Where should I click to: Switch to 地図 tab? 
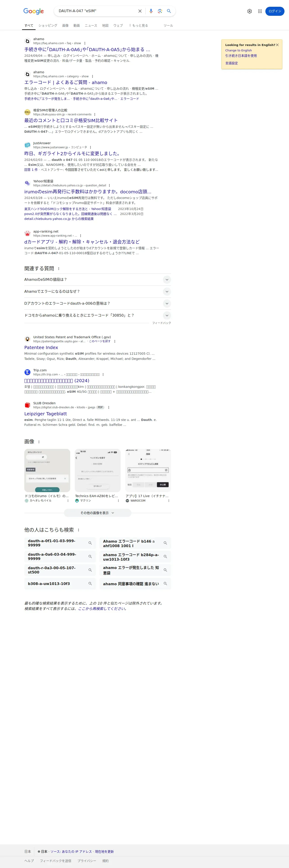[105, 26]
